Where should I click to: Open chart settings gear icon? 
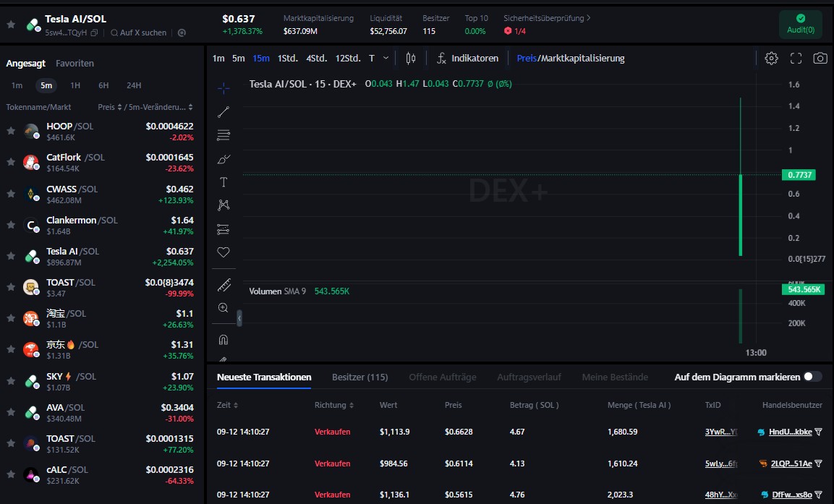771,59
